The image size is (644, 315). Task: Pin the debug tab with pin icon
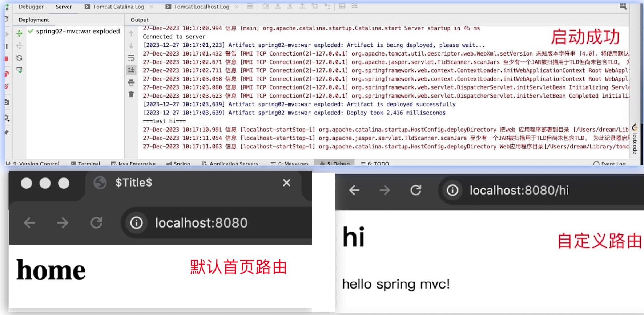pos(7,132)
